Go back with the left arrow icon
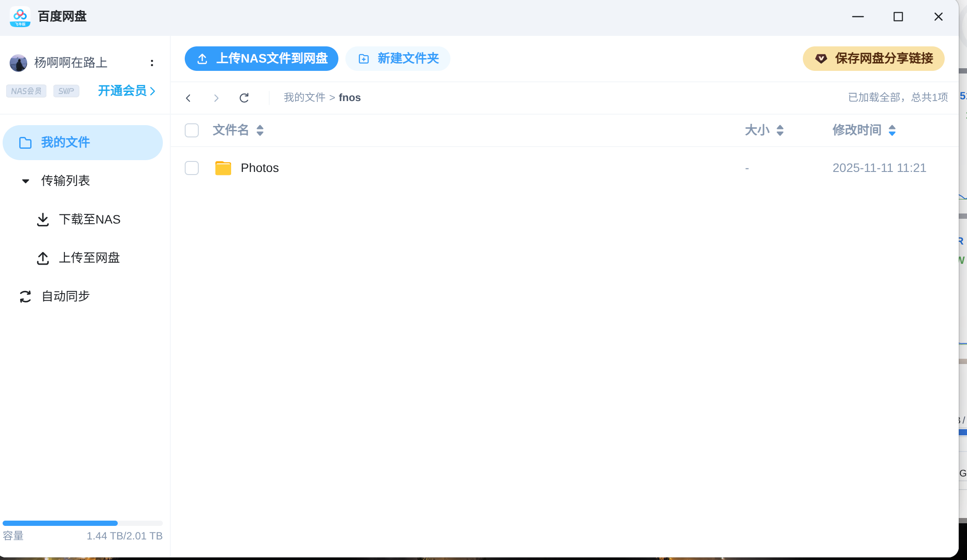This screenshot has width=967, height=560. [x=188, y=98]
